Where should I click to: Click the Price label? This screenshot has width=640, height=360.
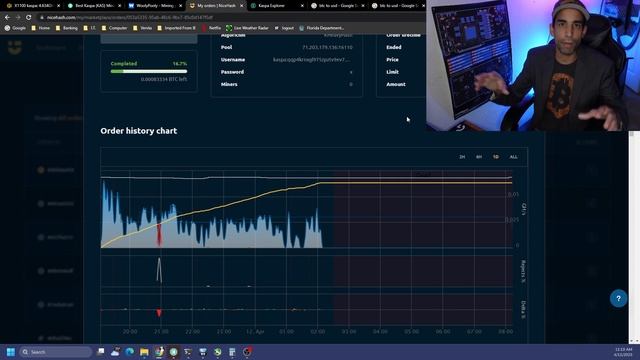392,60
